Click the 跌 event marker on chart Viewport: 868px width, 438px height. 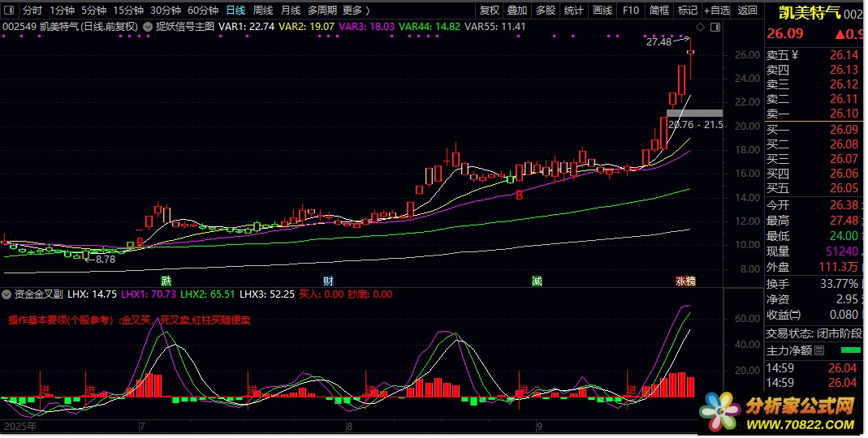click(x=166, y=281)
